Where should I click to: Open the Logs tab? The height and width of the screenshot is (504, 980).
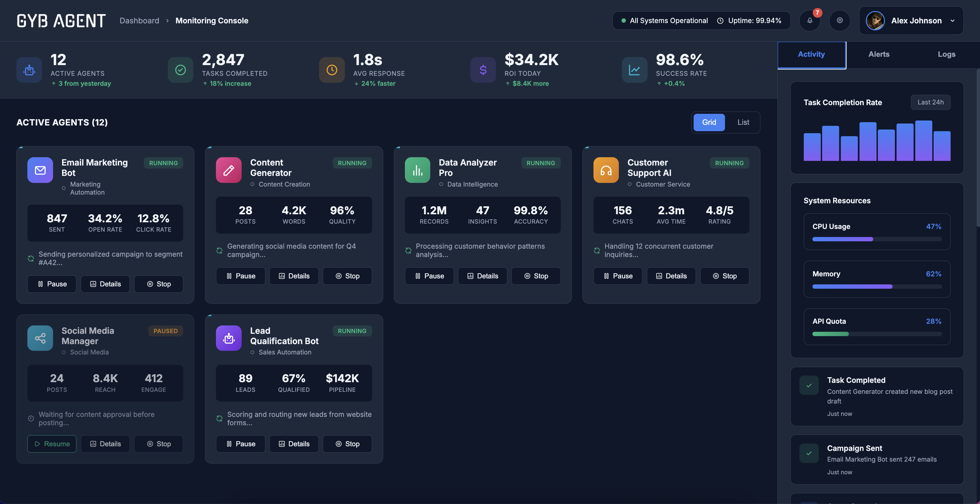tap(947, 54)
